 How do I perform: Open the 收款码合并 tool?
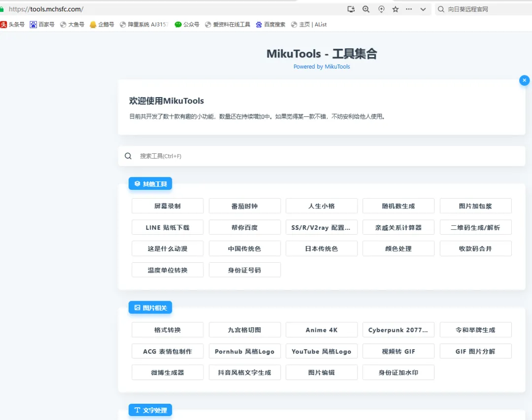tap(476, 248)
